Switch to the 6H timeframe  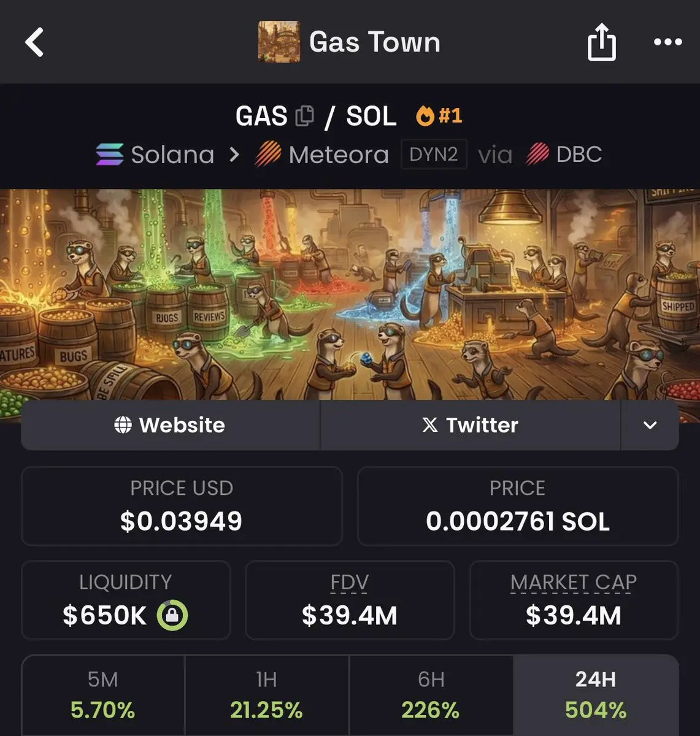431,696
